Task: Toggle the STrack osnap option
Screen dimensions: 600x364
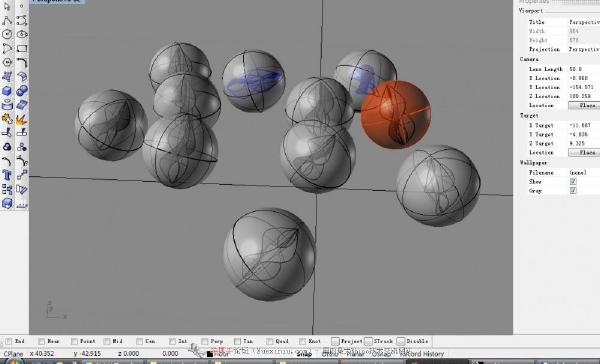Action: (368, 341)
